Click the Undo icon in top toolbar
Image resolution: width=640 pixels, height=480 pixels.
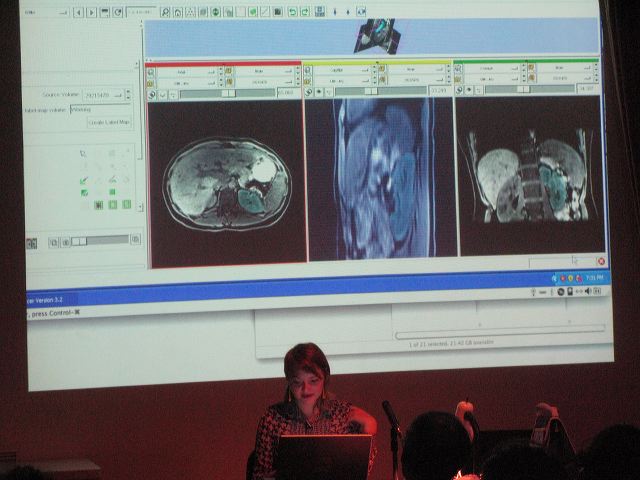pos(292,12)
